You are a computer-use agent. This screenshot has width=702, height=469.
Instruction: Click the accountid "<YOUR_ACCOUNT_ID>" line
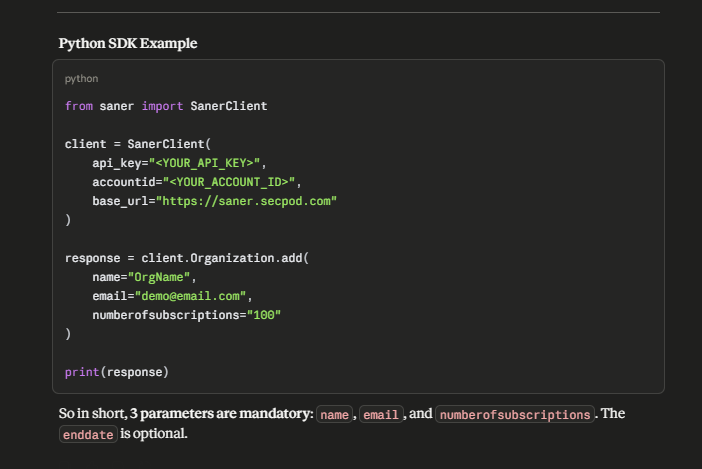[x=197, y=182]
